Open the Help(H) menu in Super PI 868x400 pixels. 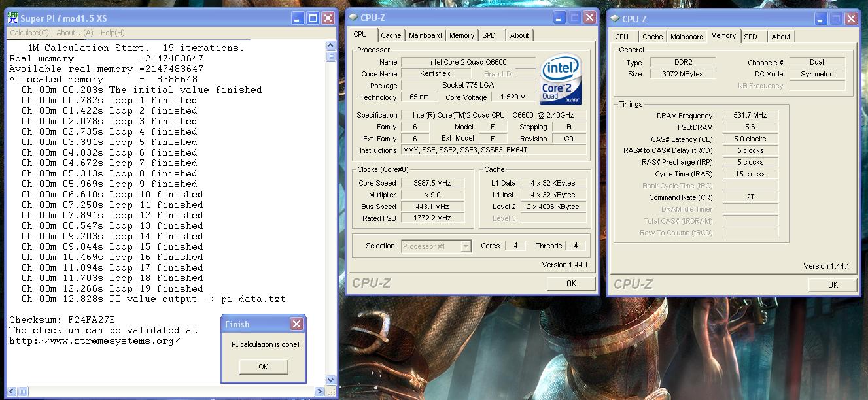(x=113, y=33)
